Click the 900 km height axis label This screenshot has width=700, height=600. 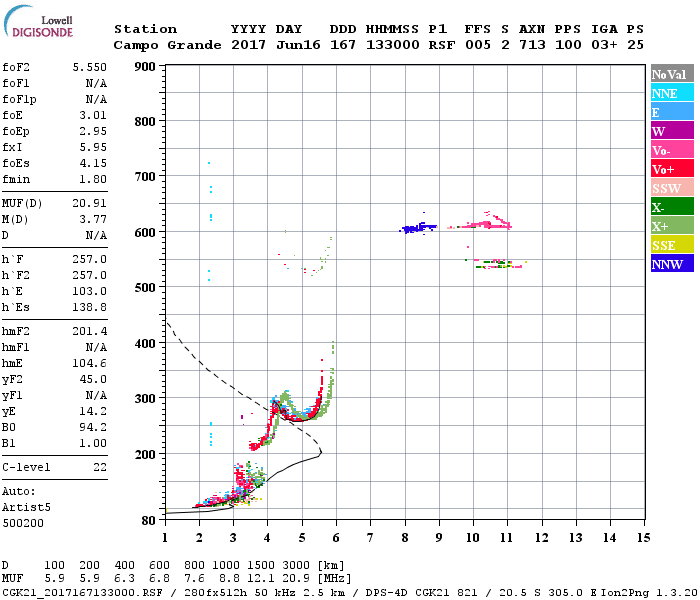[145, 67]
